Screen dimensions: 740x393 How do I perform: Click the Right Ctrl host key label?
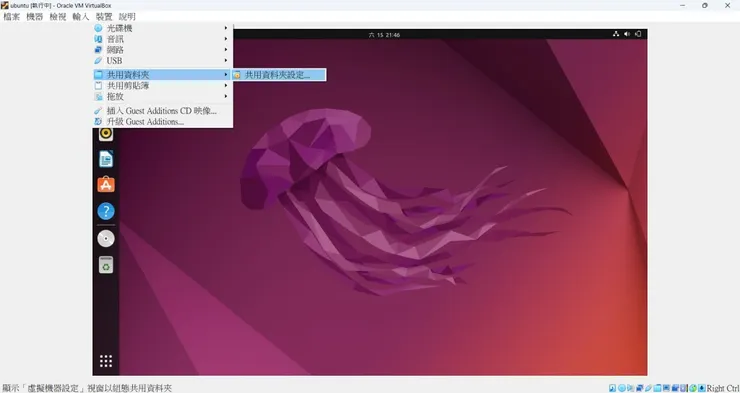tap(723, 388)
